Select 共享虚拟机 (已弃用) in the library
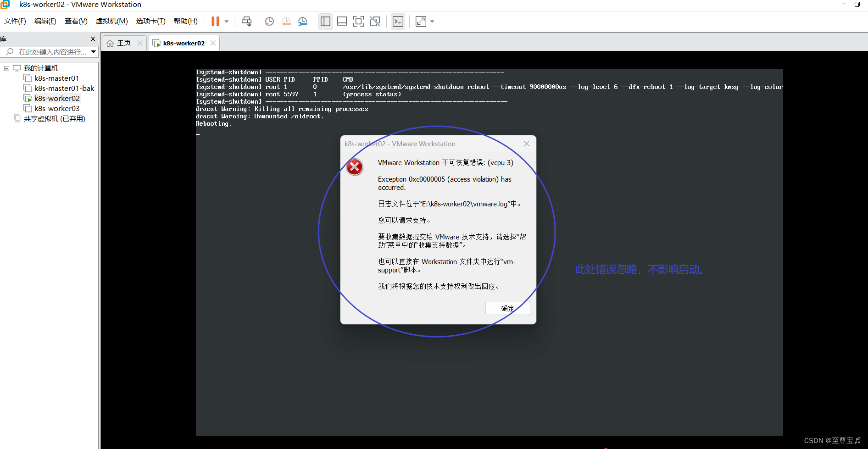The height and width of the screenshot is (449, 868). pos(54,119)
